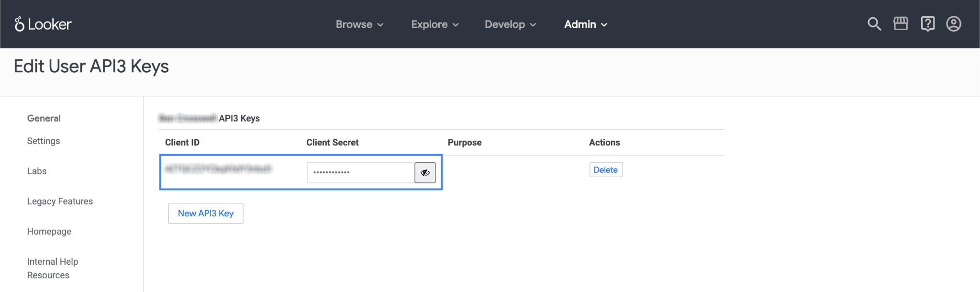Open the Marketplace storefront icon

901,24
